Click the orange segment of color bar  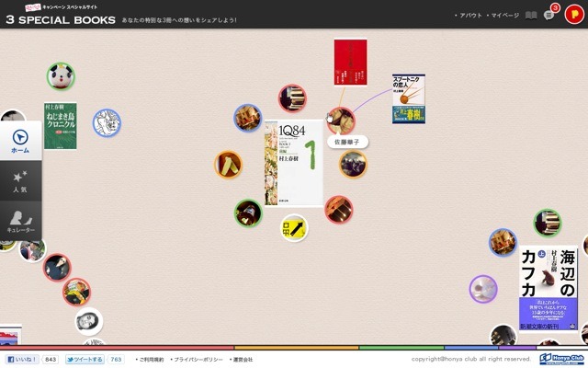coord(297,348)
